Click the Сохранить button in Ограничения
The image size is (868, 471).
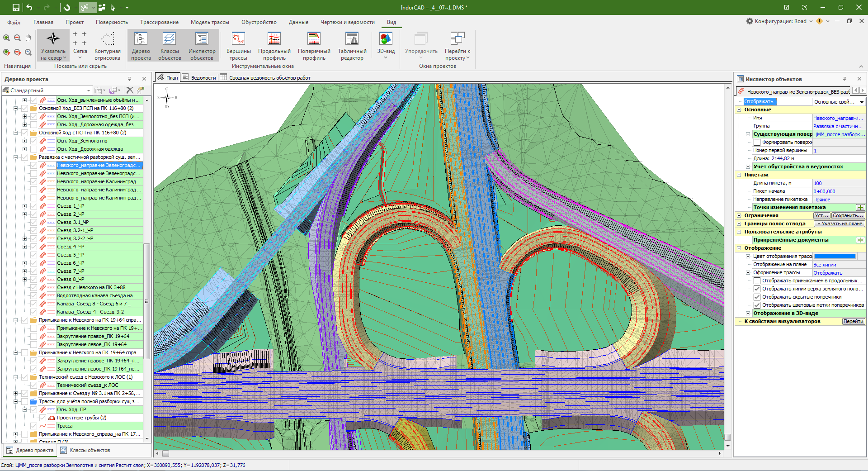tap(848, 216)
